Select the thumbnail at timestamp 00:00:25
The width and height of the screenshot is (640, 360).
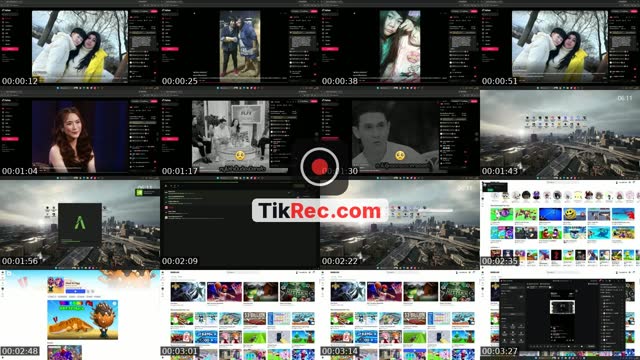[240, 45]
